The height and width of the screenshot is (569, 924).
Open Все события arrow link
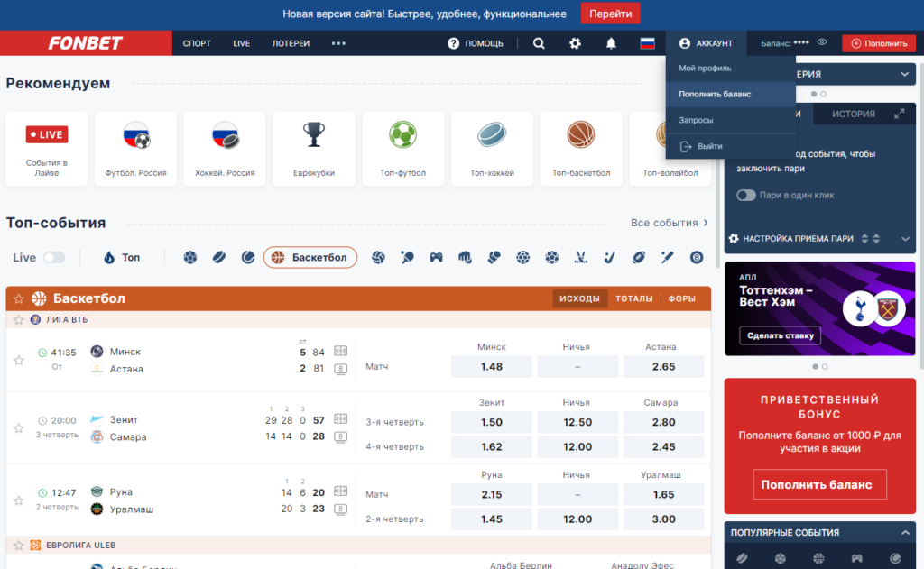[x=670, y=223]
